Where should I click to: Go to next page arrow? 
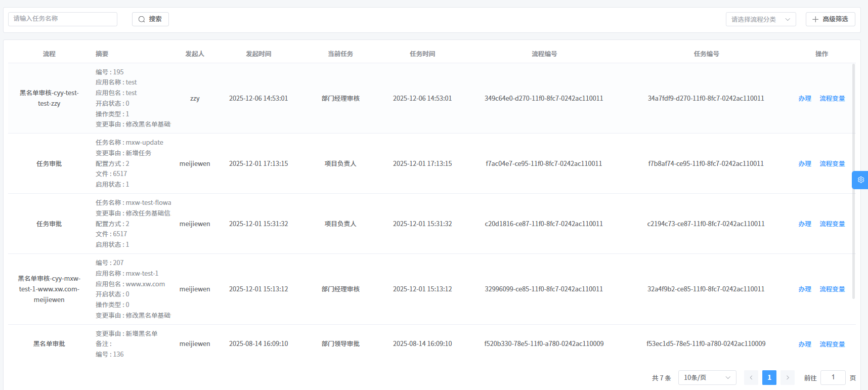(787, 378)
